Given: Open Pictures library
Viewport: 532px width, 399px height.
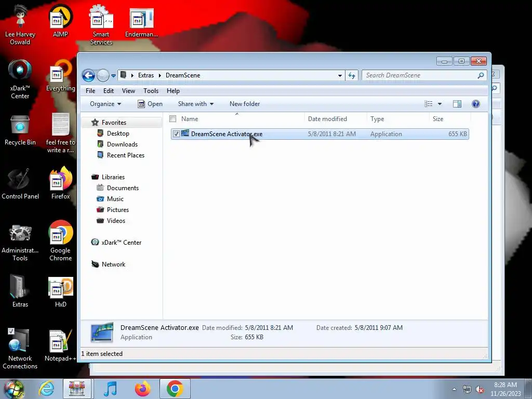Looking at the screenshot, I should pyautogui.click(x=118, y=210).
